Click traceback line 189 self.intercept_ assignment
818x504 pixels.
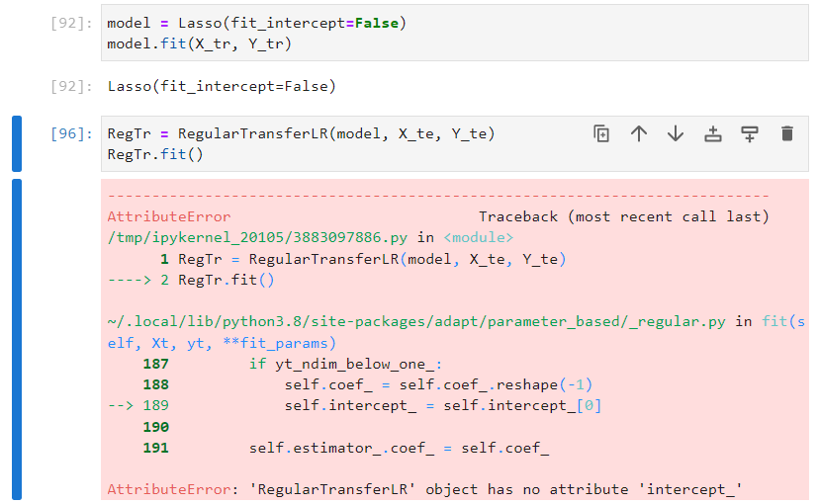tap(443, 405)
